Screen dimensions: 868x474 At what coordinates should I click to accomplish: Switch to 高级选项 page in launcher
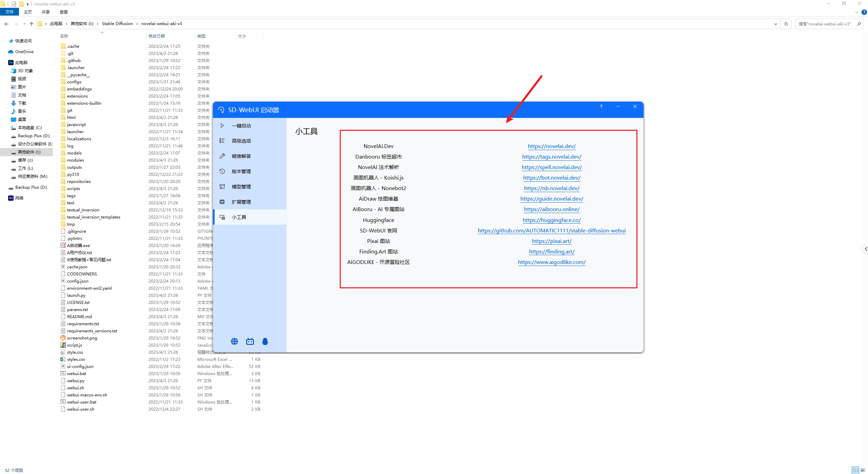[x=250, y=141]
